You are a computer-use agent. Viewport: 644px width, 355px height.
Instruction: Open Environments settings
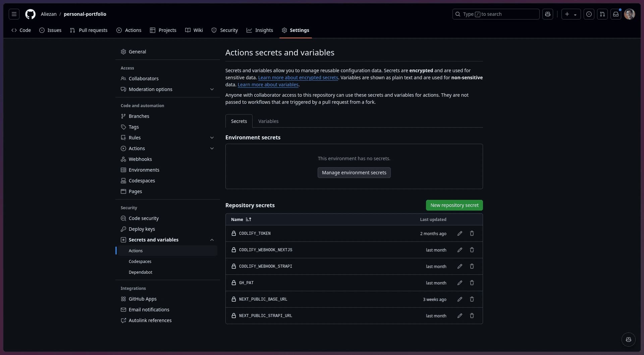coord(168,170)
